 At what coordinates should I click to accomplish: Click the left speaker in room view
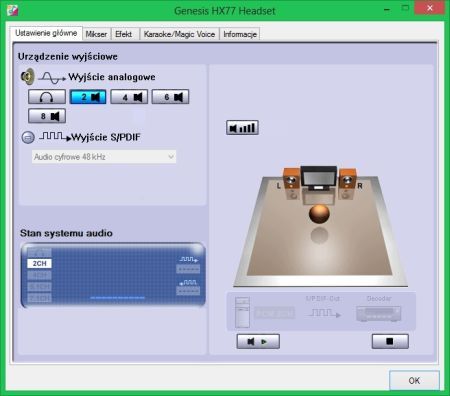tap(290, 179)
